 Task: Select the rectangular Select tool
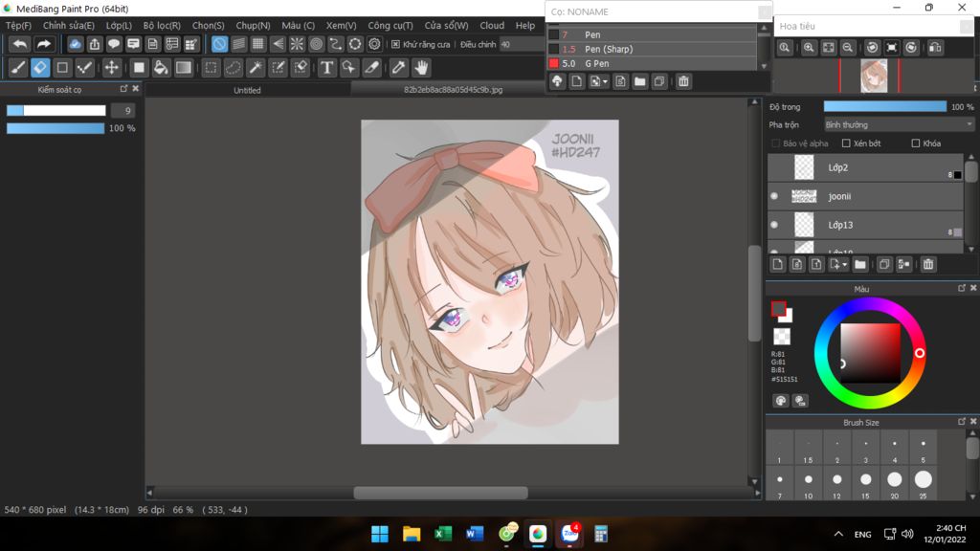pyautogui.click(x=211, y=68)
